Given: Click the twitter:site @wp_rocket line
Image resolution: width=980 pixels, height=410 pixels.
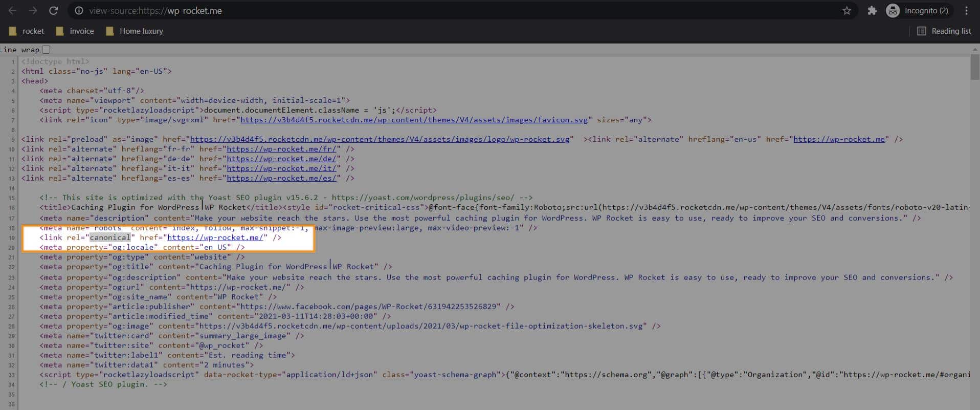Looking at the screenshot, I should point(151,346).
